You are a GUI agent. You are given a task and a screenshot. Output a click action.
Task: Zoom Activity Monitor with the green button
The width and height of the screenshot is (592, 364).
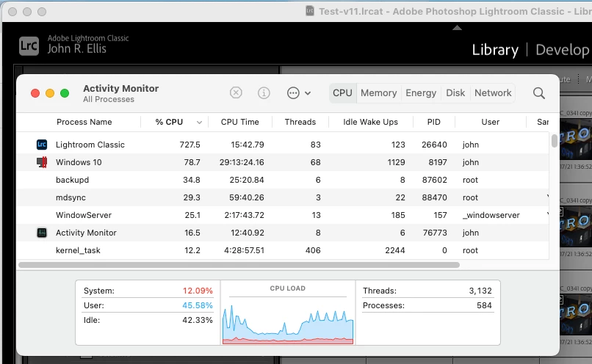click(65, 93)
